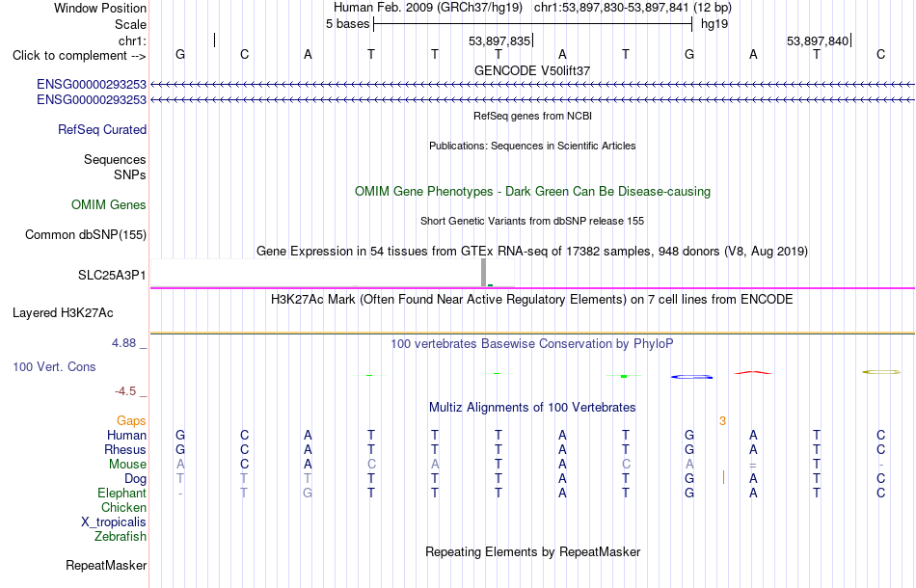Screen dimensions: 916x588
Task: Click the H3K27Ac Mark track title
Action: point(532,300)
